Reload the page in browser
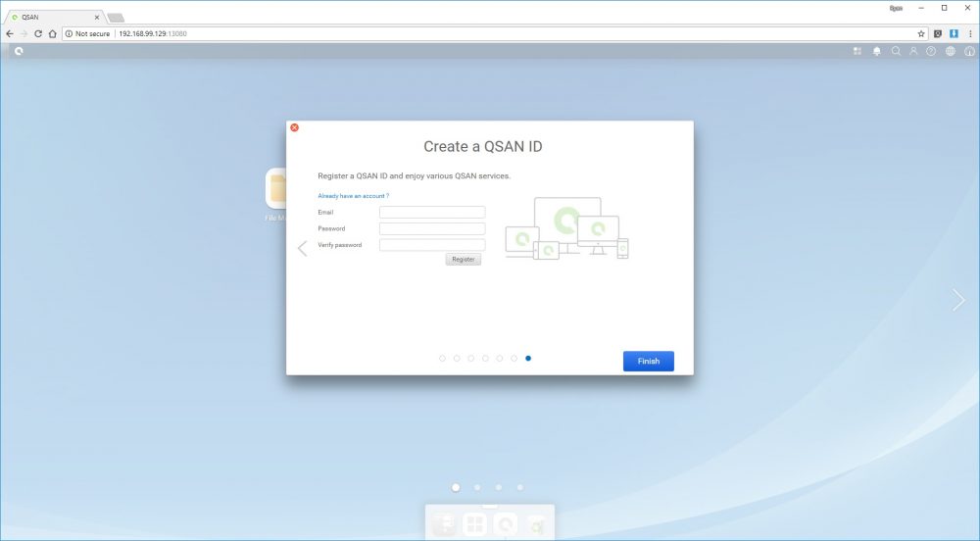Image resolution: width=980 pixels, height=541 pixels. click(38, 33)
